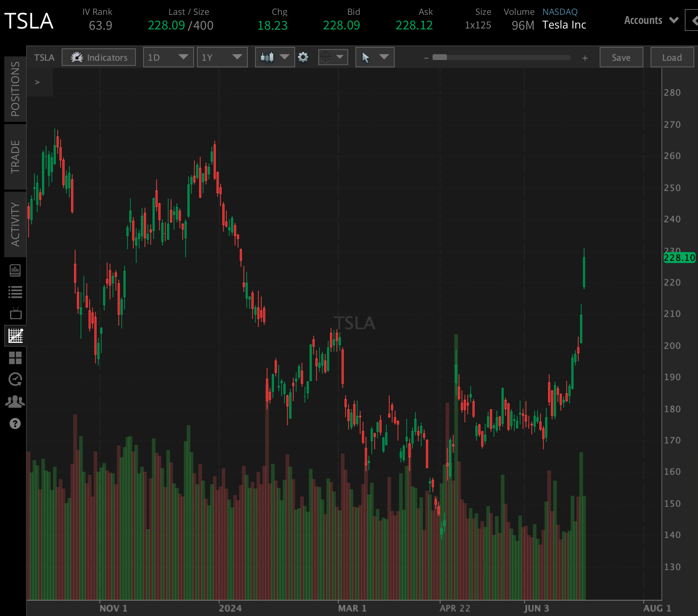Viewport: 698px width, 616px height.
Task: Open the help question mark icon
Action: pos(14,423)
